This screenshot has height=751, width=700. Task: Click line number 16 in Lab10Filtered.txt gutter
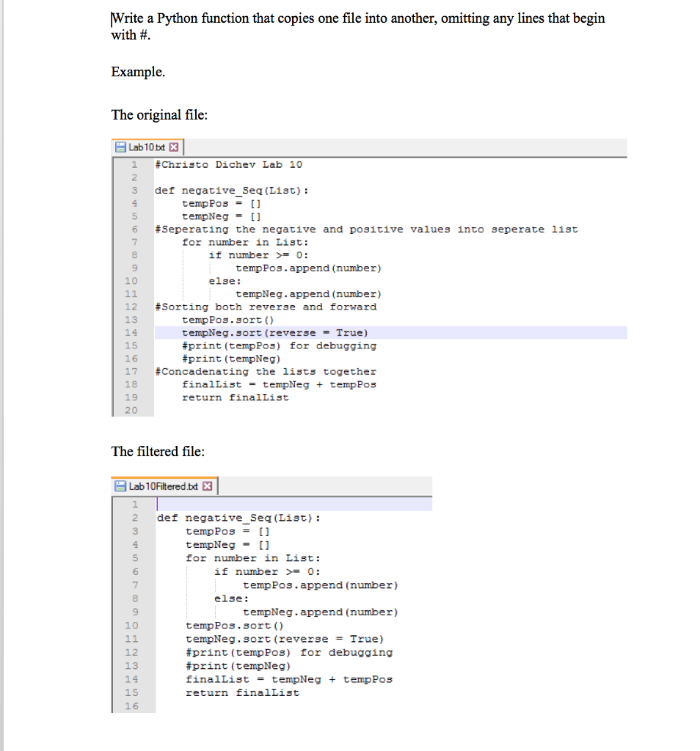click(134, 706)
